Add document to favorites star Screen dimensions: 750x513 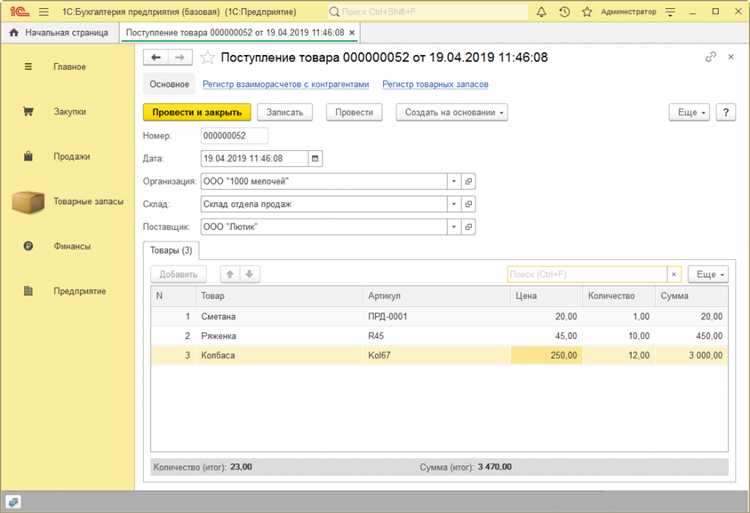(207, 57)
